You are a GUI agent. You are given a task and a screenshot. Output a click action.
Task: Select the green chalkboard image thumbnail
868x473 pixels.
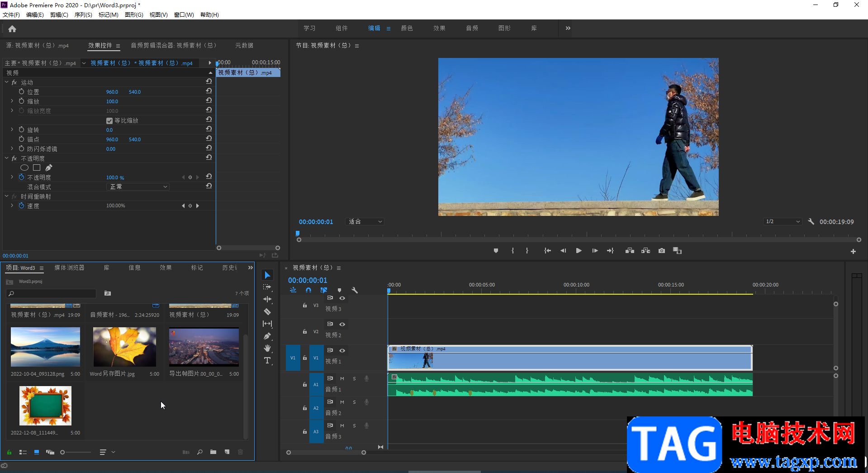45,406
